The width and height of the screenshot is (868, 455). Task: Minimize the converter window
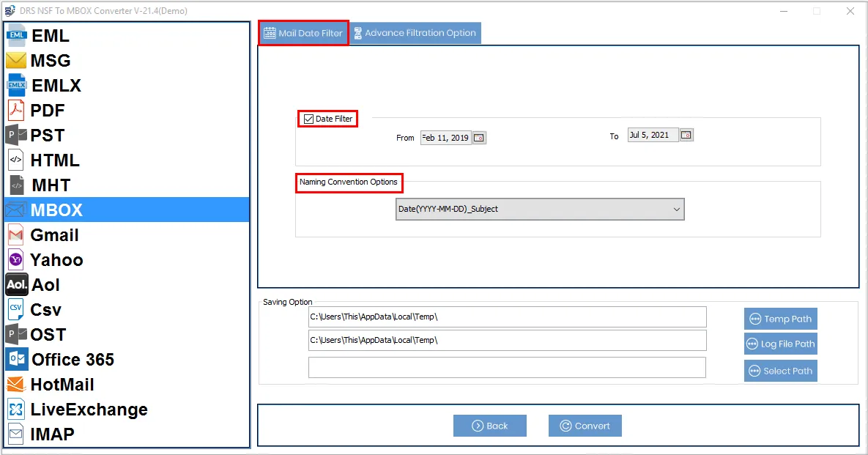pyautogui.click(x=784, y=11)
